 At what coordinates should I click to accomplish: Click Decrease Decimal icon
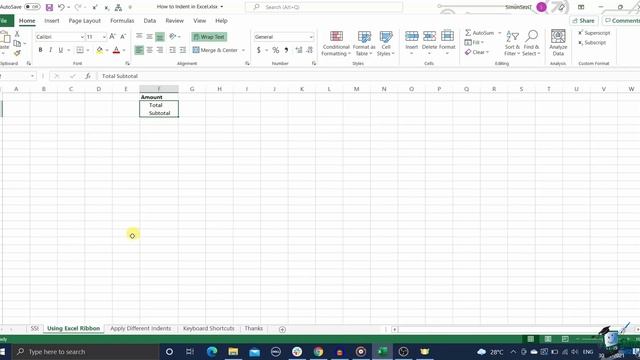click(x=309, y=50)
